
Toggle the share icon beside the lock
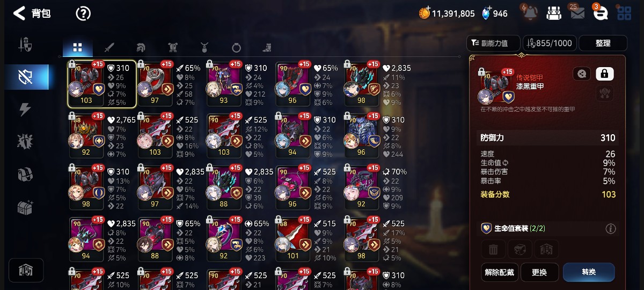tap(582, 74)
